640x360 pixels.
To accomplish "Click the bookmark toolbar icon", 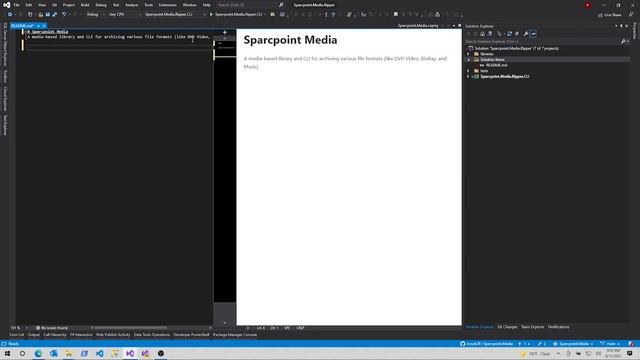I will 396,14.
